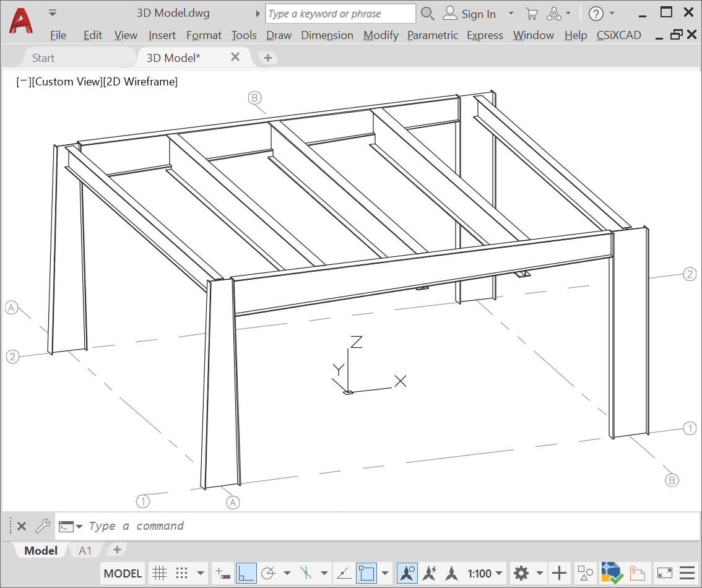This screenshot has width=702, height=588.
Task: Open the Dimension menu
Action: tap(327, 35)
